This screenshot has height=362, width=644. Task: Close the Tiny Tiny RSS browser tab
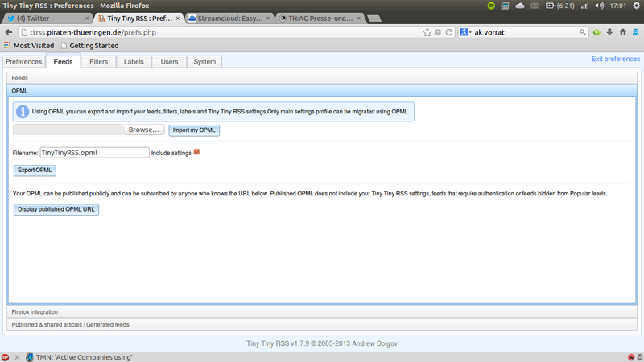coord(178,19)
